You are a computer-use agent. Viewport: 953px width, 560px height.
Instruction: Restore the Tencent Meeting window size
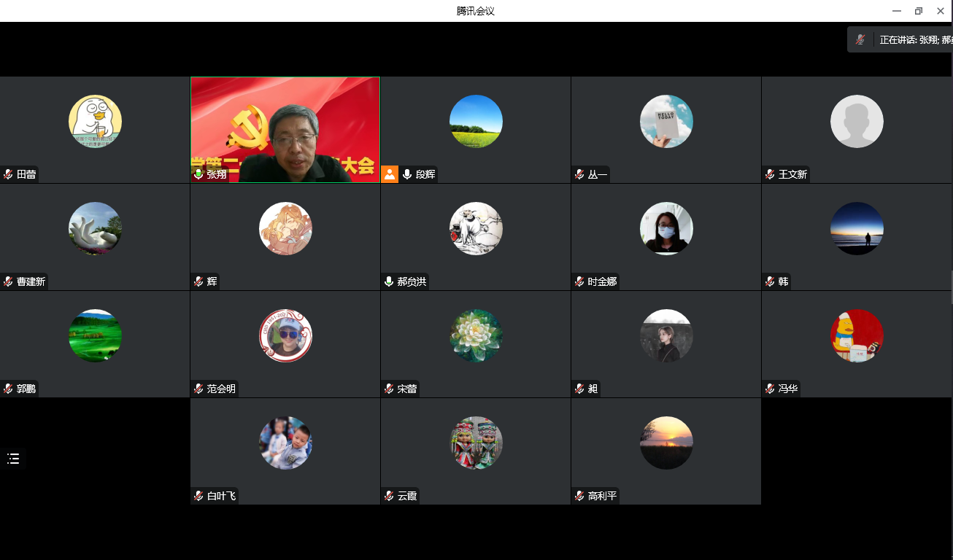point(918,11)
